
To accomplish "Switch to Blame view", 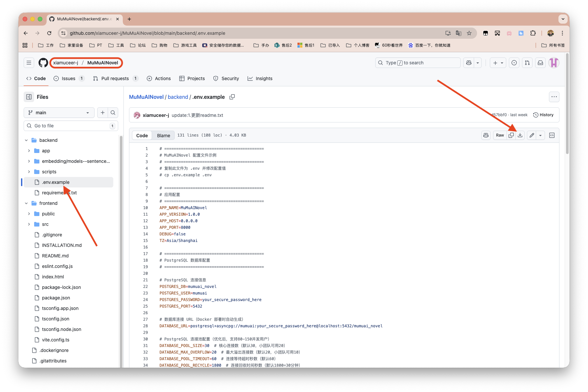I will [x=163, y=136].
